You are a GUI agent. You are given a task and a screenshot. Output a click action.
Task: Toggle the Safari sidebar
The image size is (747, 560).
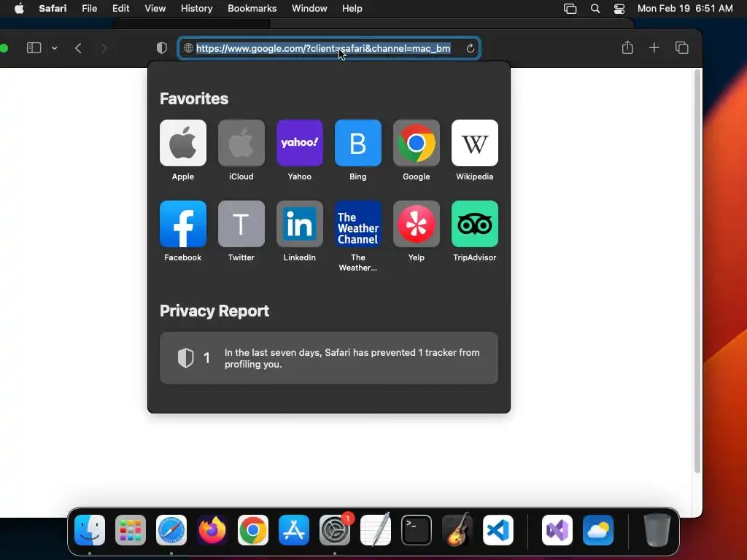pos(34,47)
